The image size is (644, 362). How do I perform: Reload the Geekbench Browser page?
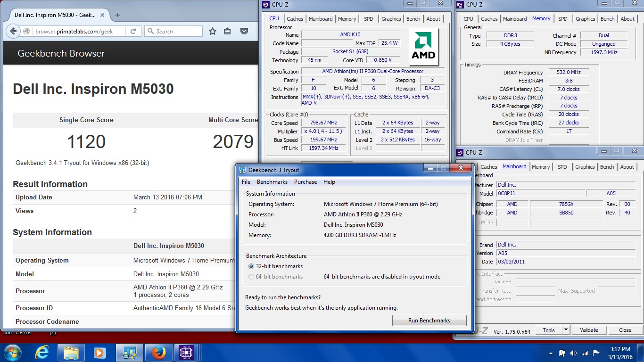pyautogui.click(x=133, y=32)
